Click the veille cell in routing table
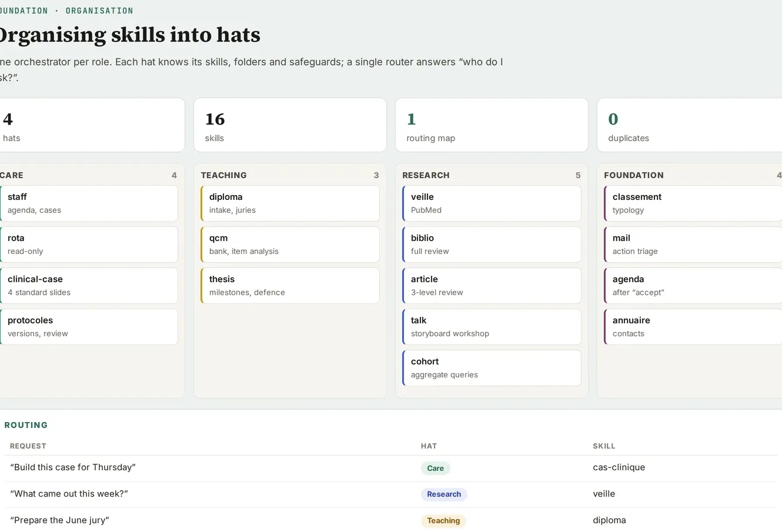 tap(604, 494)
